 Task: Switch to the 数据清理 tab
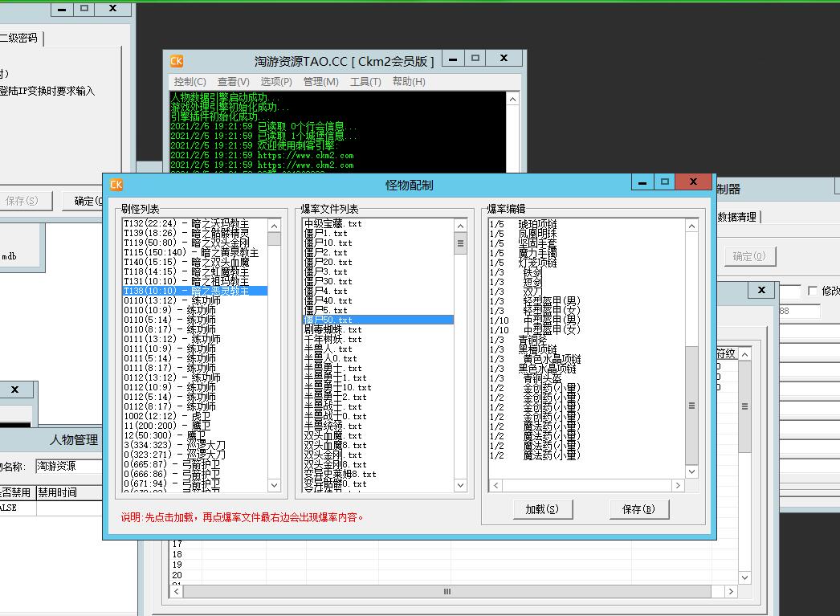point(738,217)
